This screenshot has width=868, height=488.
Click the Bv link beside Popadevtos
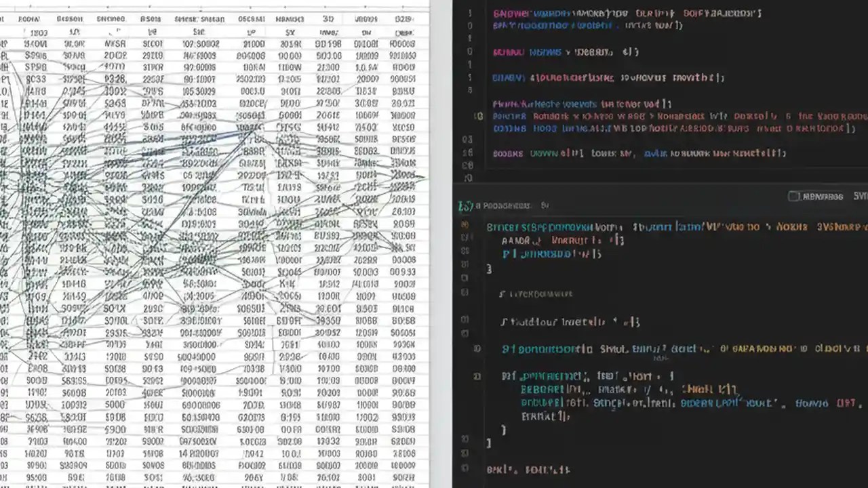pos(546,205)
